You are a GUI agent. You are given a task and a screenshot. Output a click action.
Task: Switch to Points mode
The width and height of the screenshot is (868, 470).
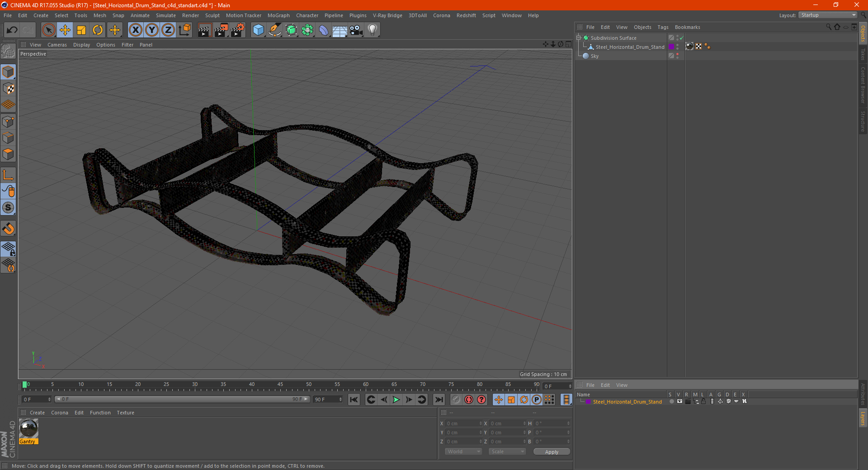[x=8, y=122]
